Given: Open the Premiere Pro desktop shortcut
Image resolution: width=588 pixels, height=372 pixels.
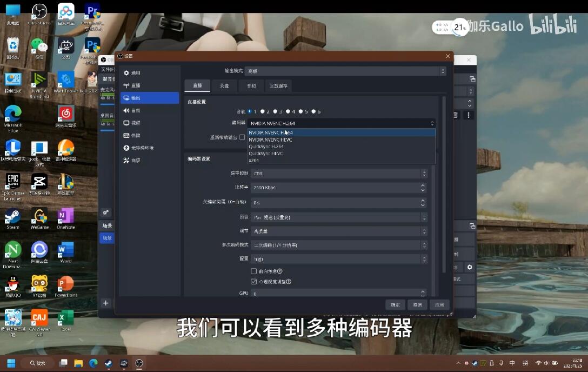Looking at the screenshot, I should pos(92,16).
